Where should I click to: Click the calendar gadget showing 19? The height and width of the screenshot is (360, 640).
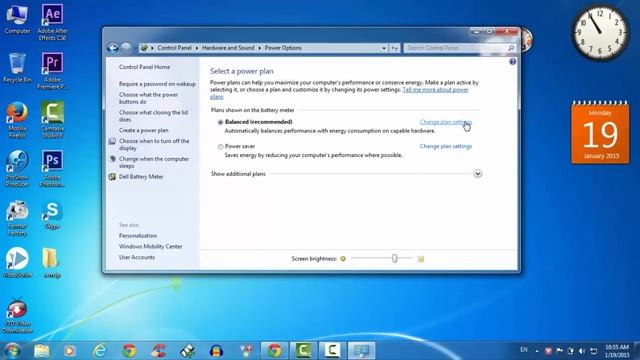point(600,133)
